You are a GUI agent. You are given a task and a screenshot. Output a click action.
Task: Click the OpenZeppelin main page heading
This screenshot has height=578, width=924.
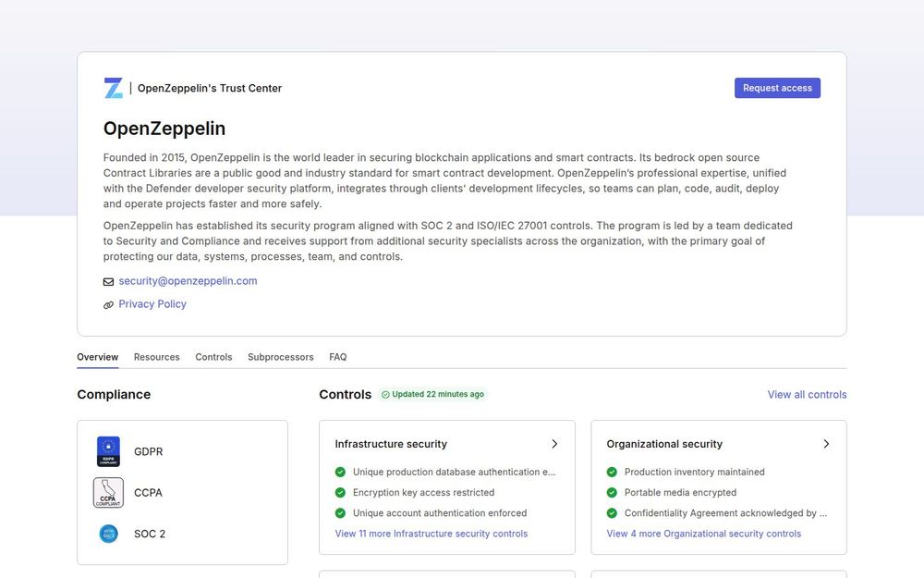tap(164, 129)
